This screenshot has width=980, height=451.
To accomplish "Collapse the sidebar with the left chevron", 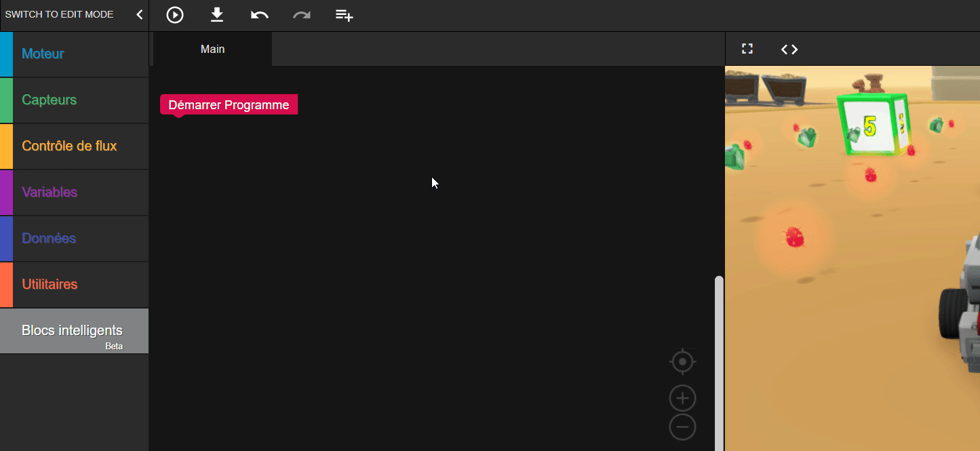I will click(139, 15).
